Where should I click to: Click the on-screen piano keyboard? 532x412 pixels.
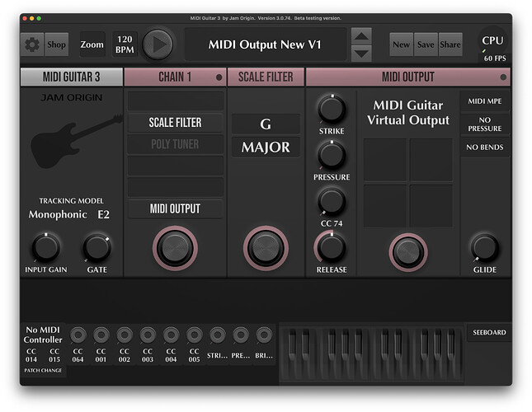tap(371, 354)
